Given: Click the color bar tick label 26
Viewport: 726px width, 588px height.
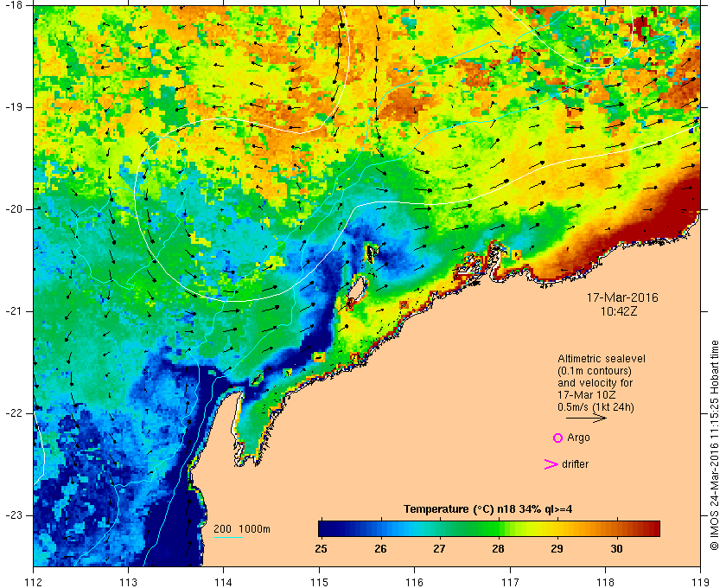Looking at the screenshot, I should pyautogui.click(x=380, y=549).
